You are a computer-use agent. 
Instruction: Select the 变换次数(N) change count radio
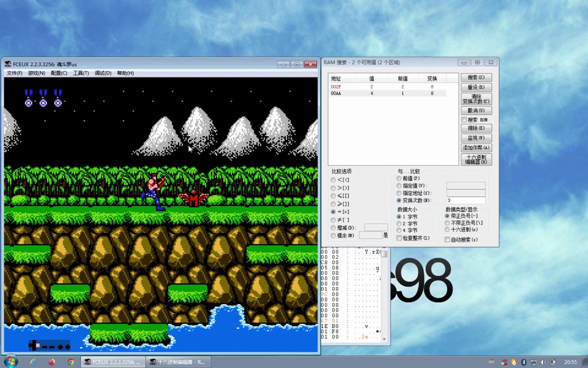399,200
